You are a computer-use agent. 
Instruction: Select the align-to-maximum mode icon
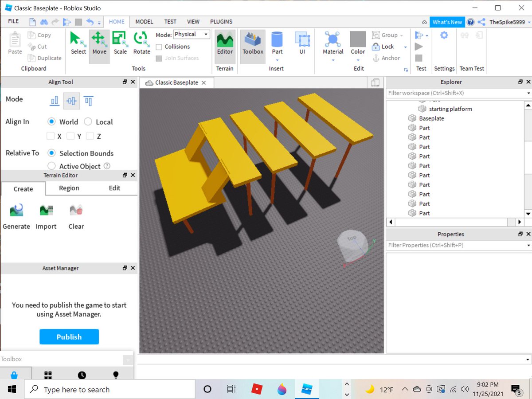[x=89, y=101]
